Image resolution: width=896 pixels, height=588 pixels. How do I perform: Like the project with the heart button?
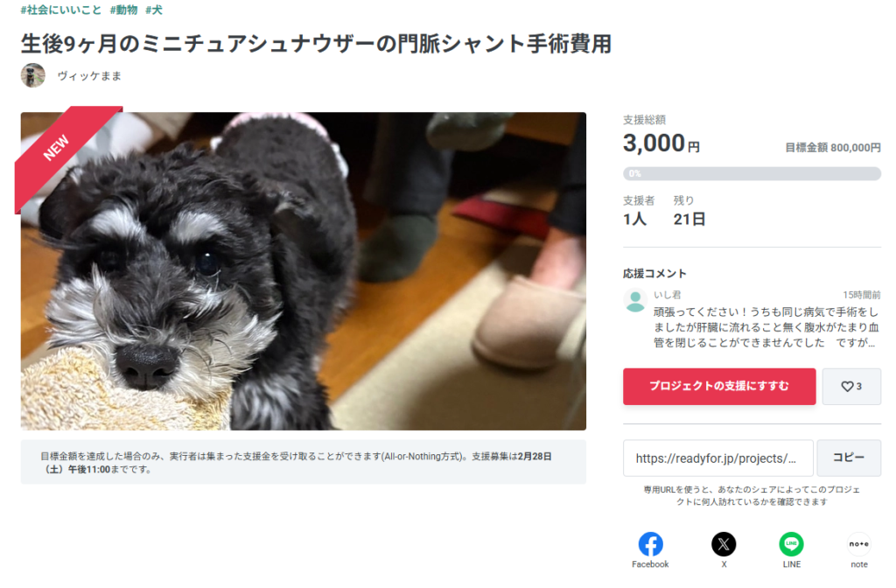(x=851, y=387)
